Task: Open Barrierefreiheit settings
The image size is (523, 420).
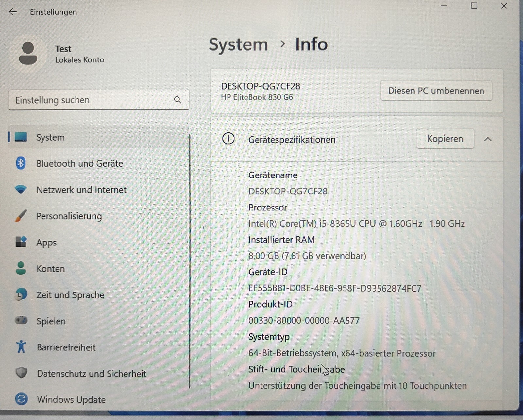Action: click(x=98, y=347)
